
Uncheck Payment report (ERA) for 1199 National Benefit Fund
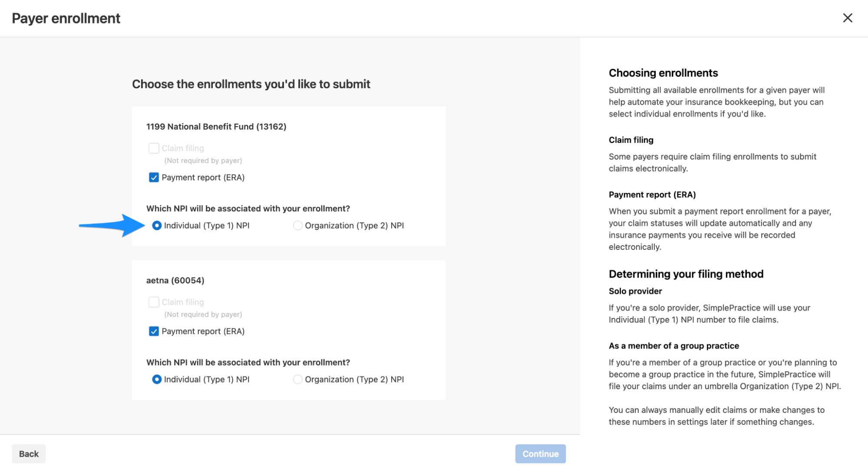click(154, 177)
